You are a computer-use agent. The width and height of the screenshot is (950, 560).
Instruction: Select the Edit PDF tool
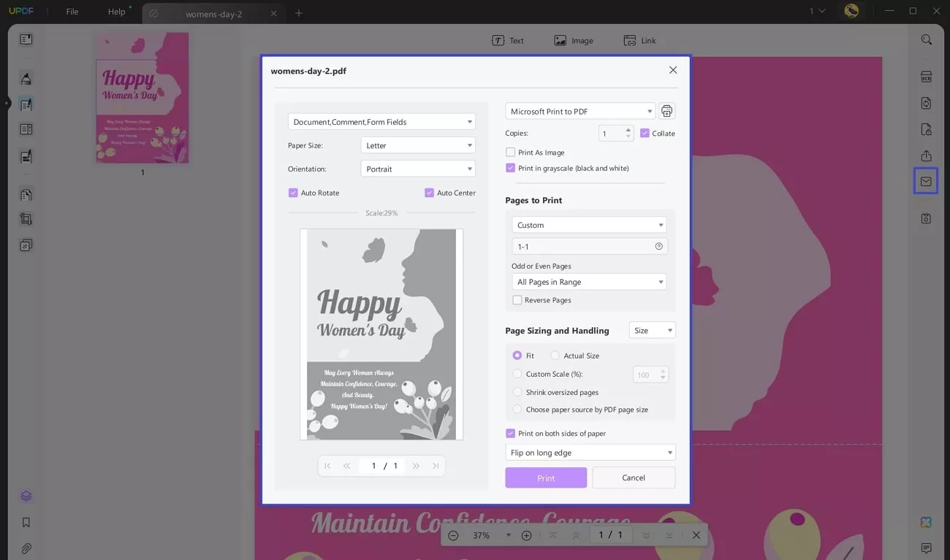click(x=25, y=104)
